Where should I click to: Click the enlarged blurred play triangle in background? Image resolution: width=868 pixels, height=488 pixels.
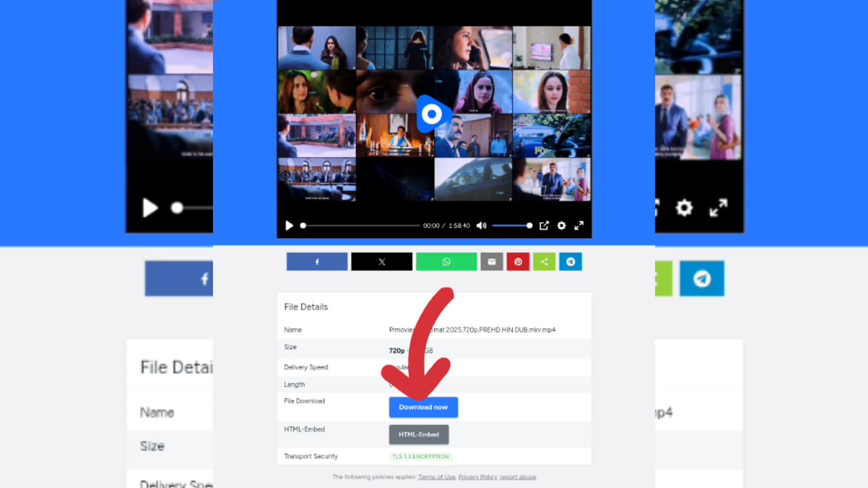[150, 207]
